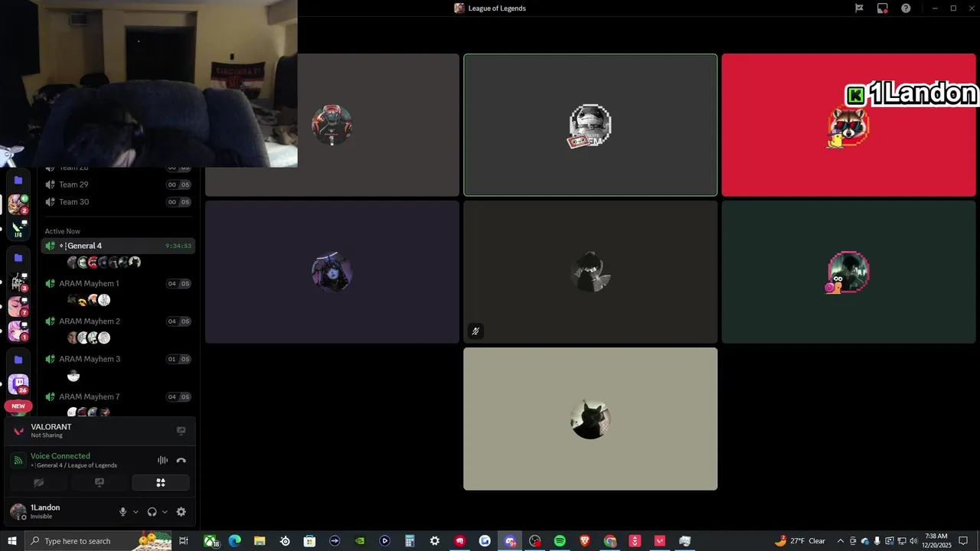Join the ARAM Mayhem 2 voice channel
This screenshot has height=551, width=980.
118,321
